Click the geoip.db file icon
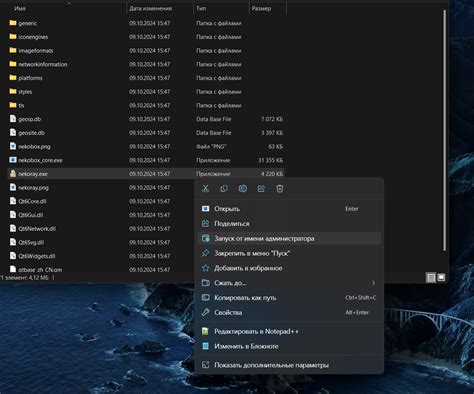The image size is (474, 394). (13, 119)
